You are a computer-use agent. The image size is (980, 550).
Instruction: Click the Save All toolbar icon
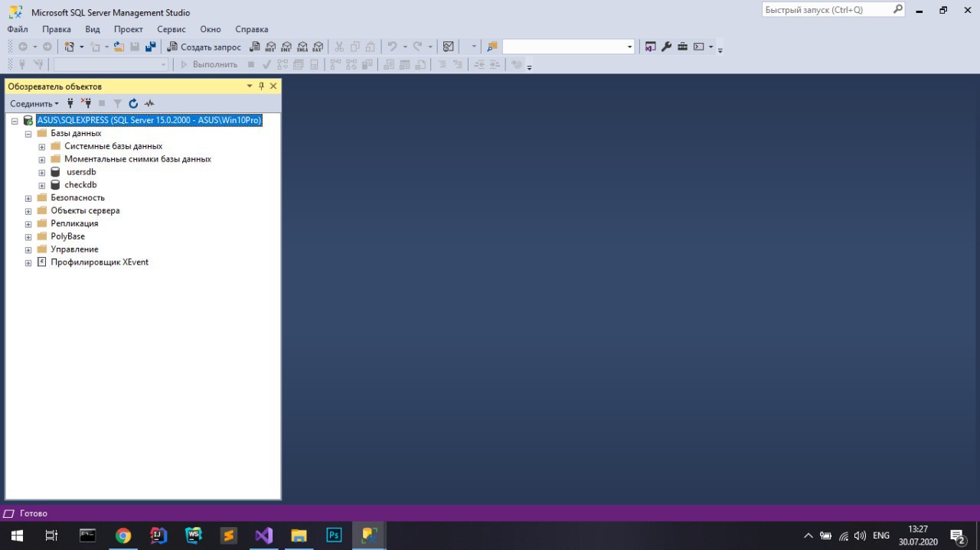coord(150,47)
